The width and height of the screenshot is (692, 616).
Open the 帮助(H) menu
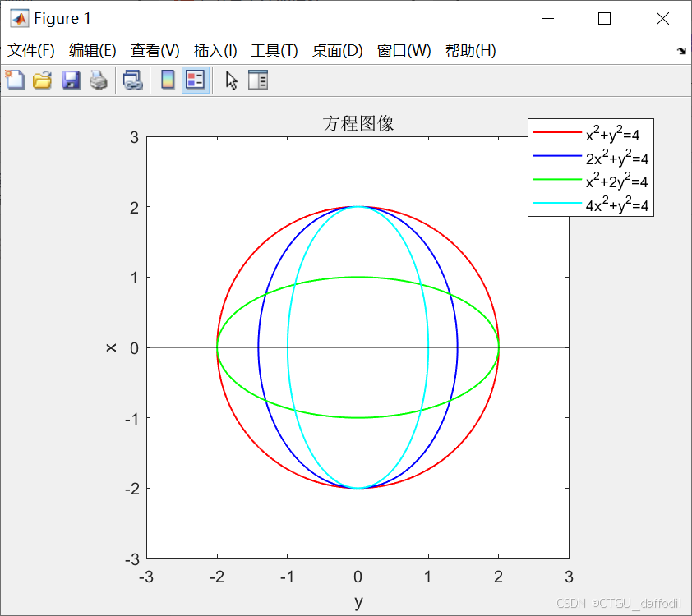pyautogui.click(x=470, y=51)
